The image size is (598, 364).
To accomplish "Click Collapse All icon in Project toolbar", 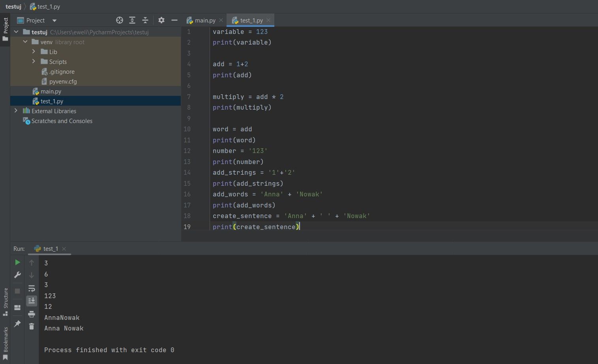I will [145, 20].
